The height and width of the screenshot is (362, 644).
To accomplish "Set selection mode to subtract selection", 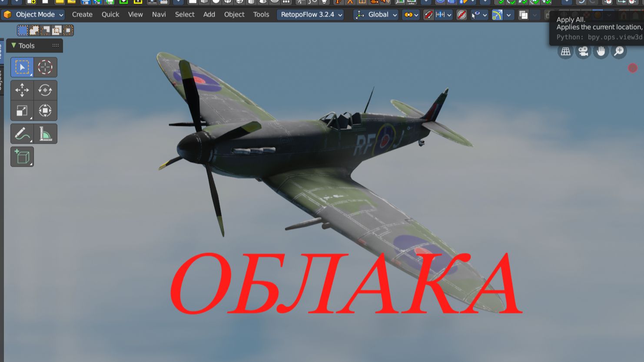I will click(45, 30).
